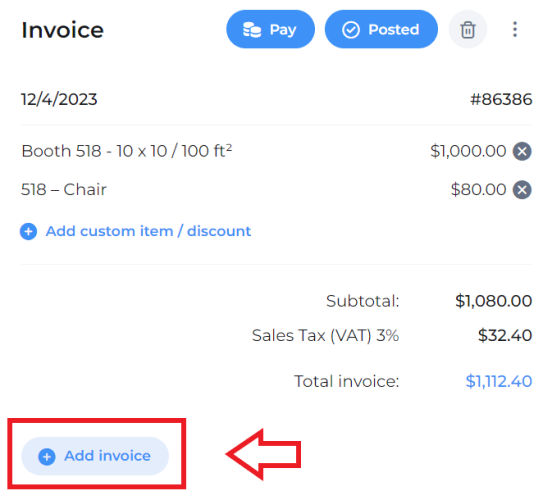Click the Pay button
The image size is (543, 500).
click(x=270, y=29)
